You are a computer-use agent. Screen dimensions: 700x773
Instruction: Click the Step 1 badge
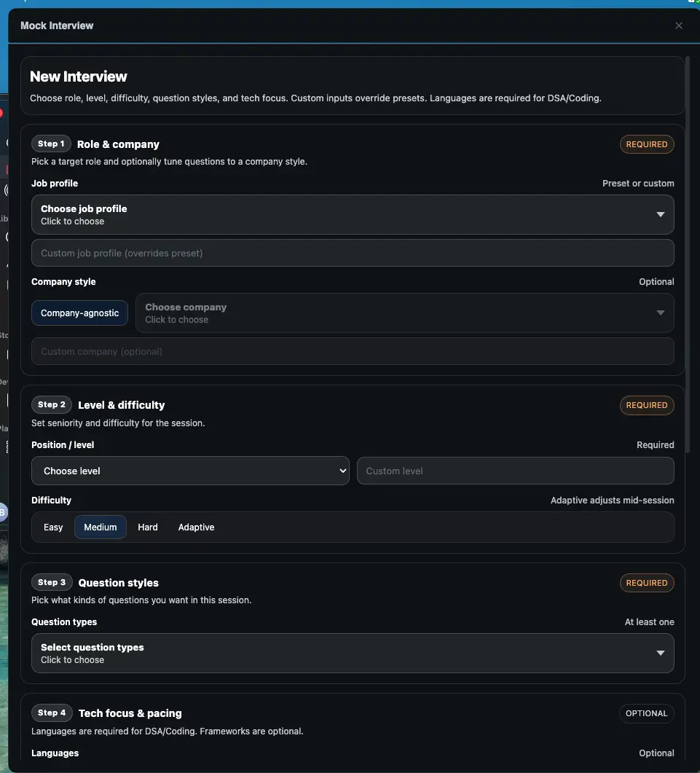(51, 144)
